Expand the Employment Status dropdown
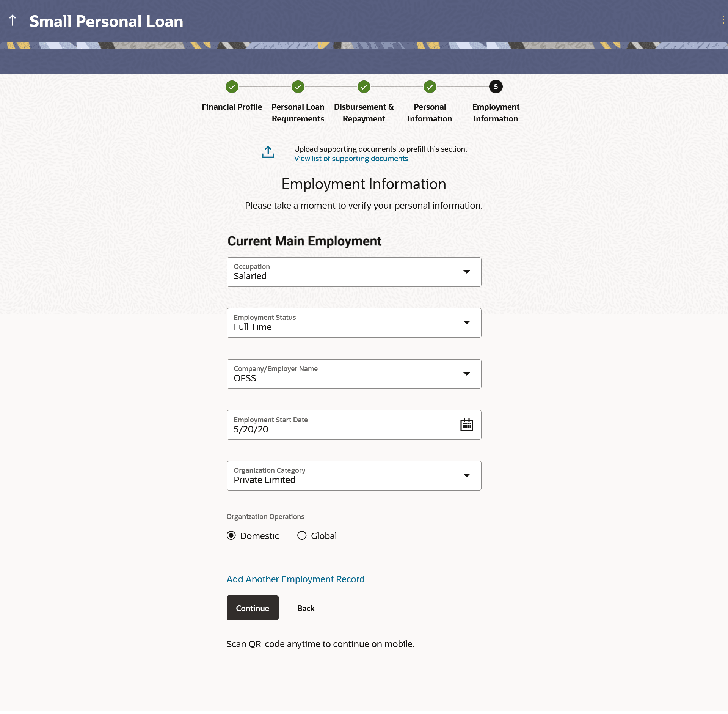The height and width of the screenshot is (714, 728). (x=466, y=323)
